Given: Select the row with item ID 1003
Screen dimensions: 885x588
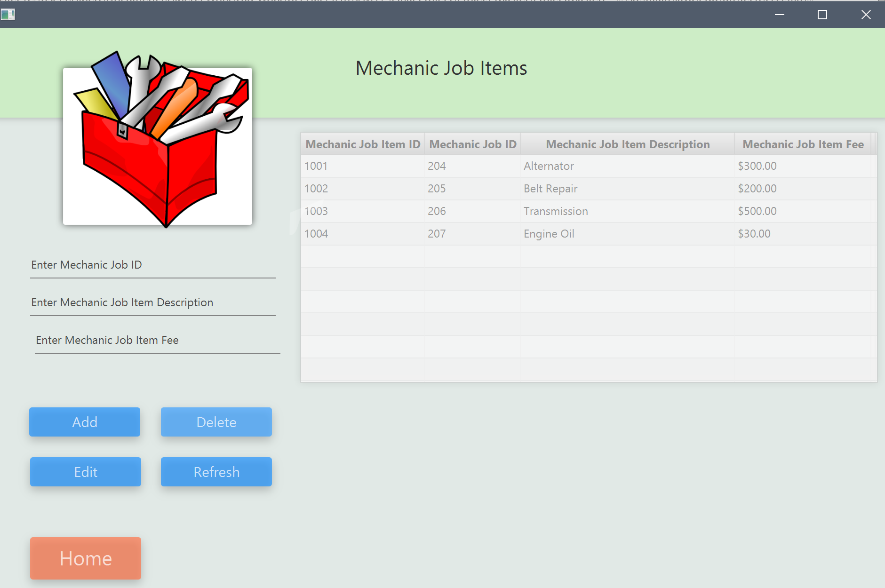Looking at the screenshot, I should click(589, 211).
